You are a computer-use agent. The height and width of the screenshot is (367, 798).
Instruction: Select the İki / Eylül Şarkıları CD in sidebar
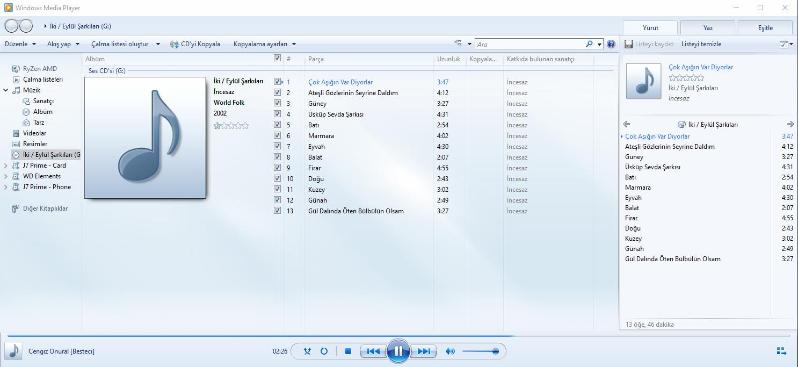click(x=46, y=154)
